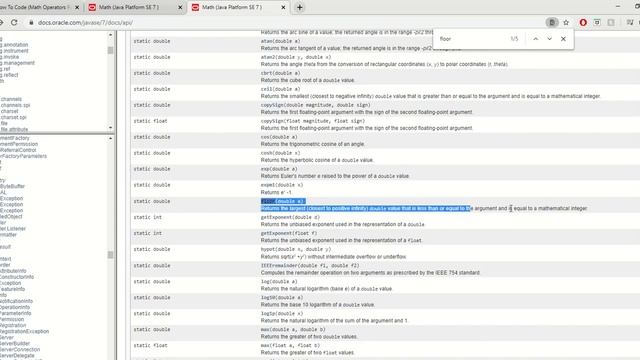This screenshot has height=360, width=640.
Task: Open the cos(double a) method link
Action: [x=279, y=137]
